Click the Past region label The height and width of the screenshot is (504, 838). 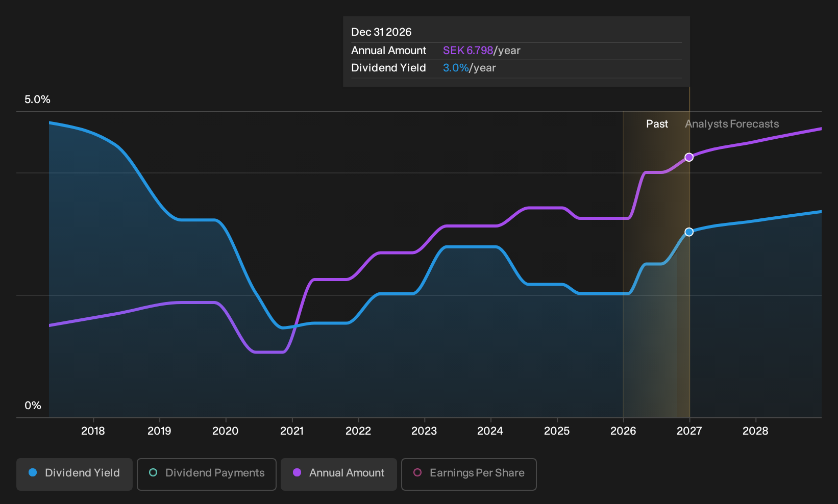657,124
